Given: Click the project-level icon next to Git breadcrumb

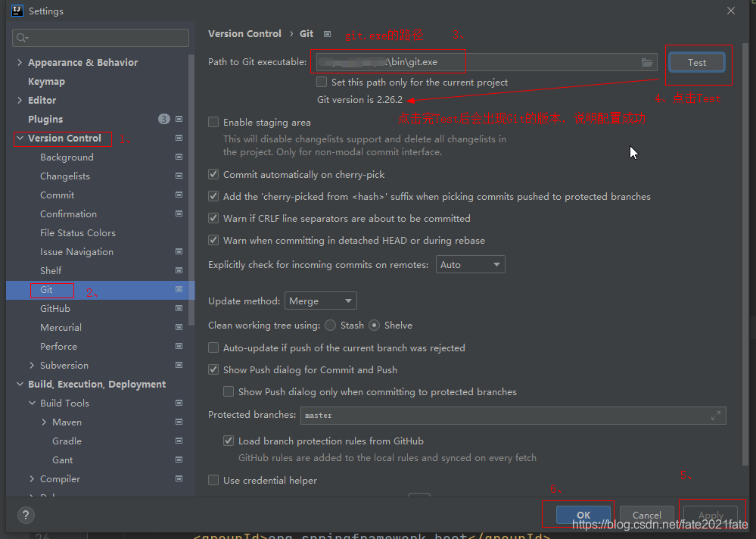Looking at the screenshot, I should (328, 34).
